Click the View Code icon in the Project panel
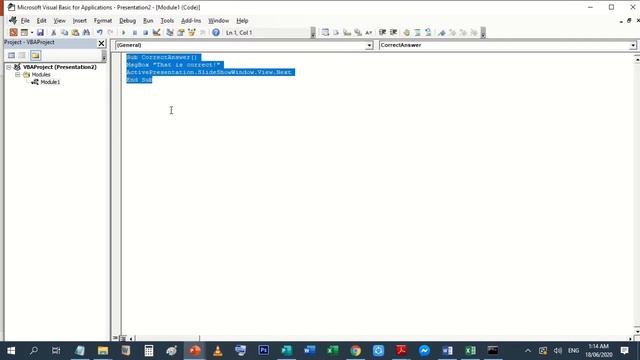The height and width of the screenshot is (360, 640). tap(11, 56)
